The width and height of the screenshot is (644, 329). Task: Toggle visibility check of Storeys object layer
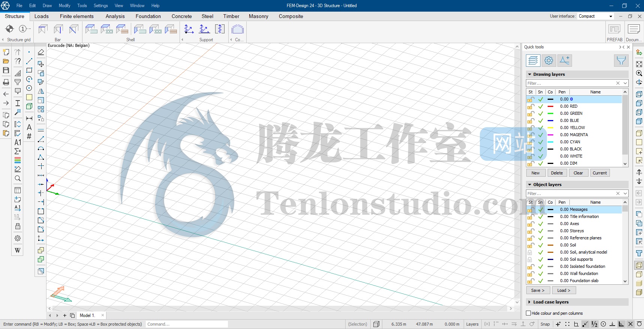[541, 231]
